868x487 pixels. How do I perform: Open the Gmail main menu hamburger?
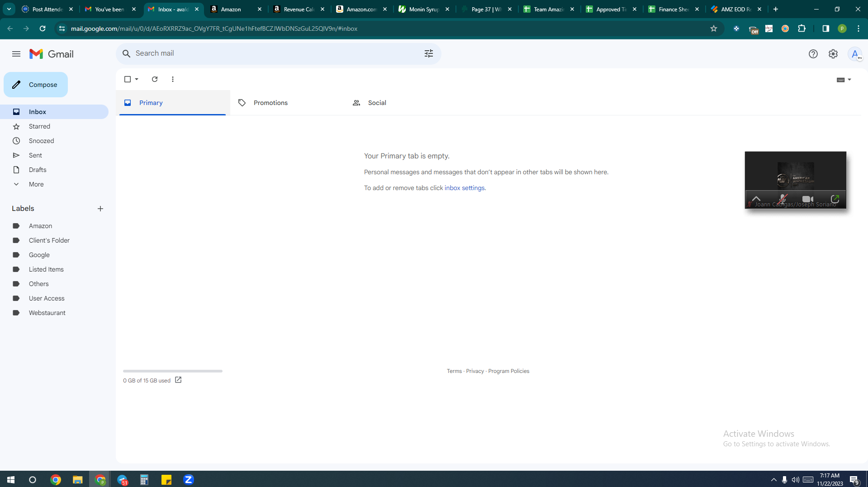click(x=16, y=54)
